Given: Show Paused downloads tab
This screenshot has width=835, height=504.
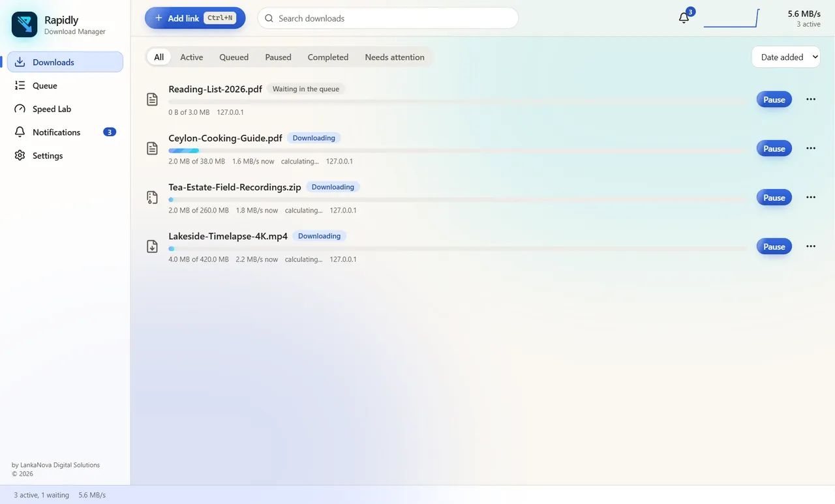Looking at the screenshot, I should point(279,57).
